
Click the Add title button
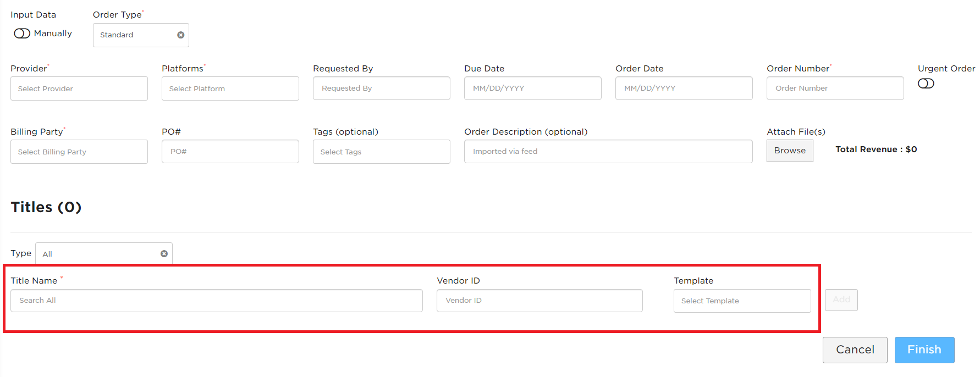tap(841, 300)
